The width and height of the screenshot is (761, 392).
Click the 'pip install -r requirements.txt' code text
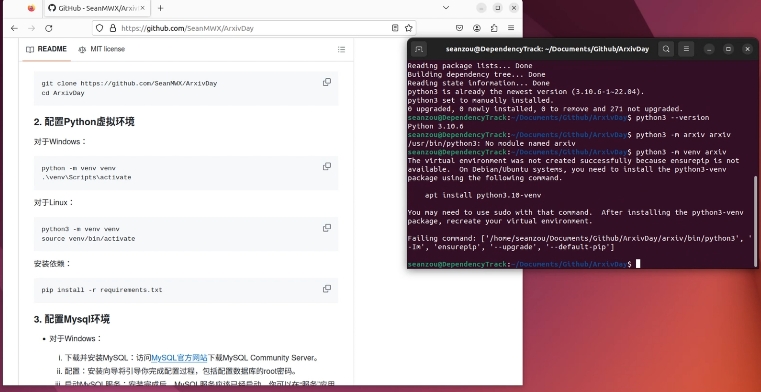[102, 290]
